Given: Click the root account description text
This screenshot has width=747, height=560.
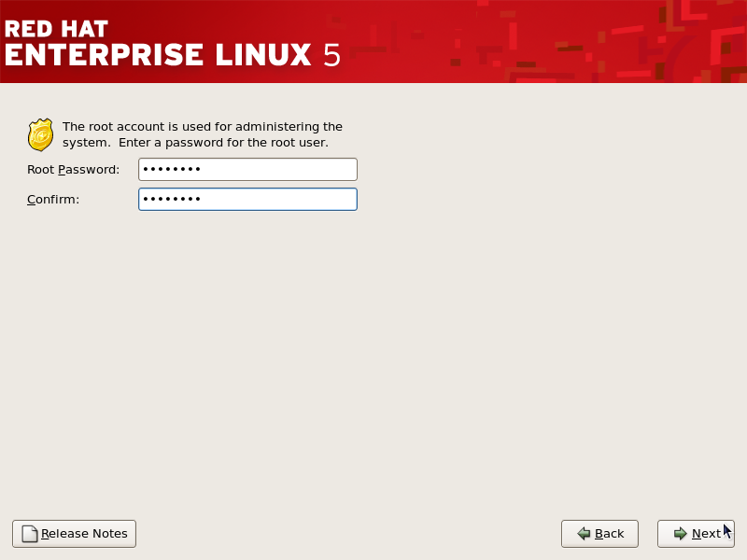Looking at the screenshot, I should (203, 134).
